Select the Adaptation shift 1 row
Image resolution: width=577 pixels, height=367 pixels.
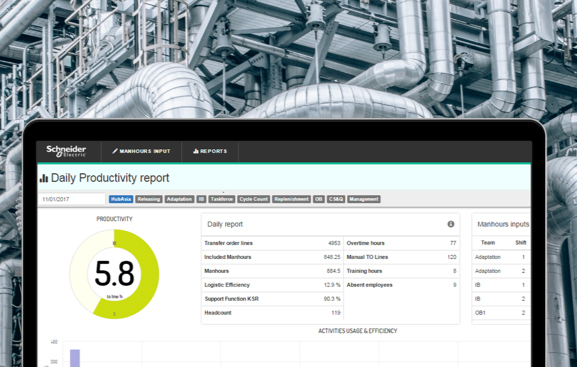point(501,257)
